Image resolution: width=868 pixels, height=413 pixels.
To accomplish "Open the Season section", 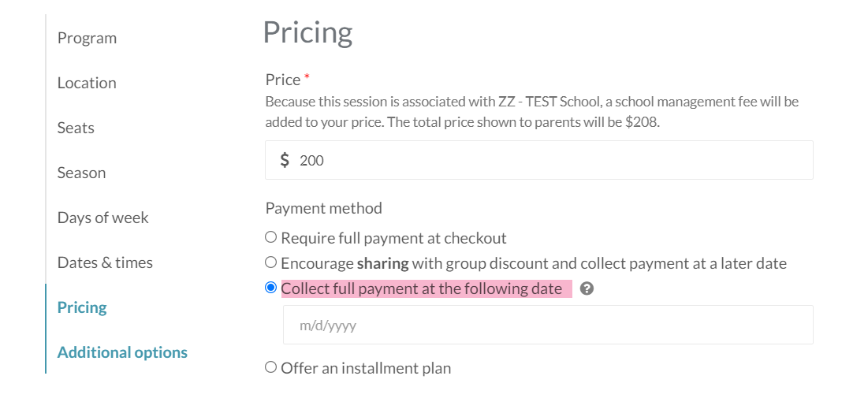I will coord(81,173).
